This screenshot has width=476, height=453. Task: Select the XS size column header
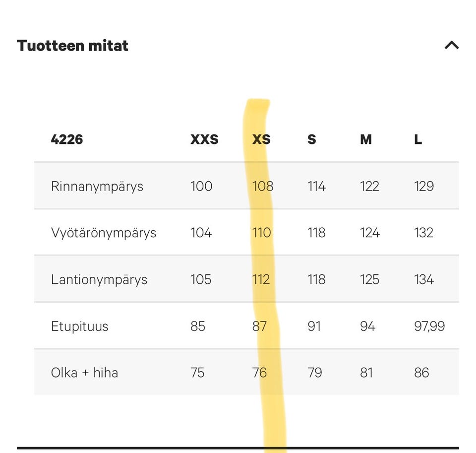pyautogui.click(x=261, y=139)
